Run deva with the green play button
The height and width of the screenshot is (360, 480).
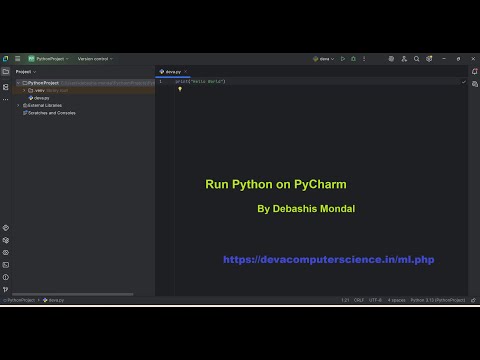(343, 59)
